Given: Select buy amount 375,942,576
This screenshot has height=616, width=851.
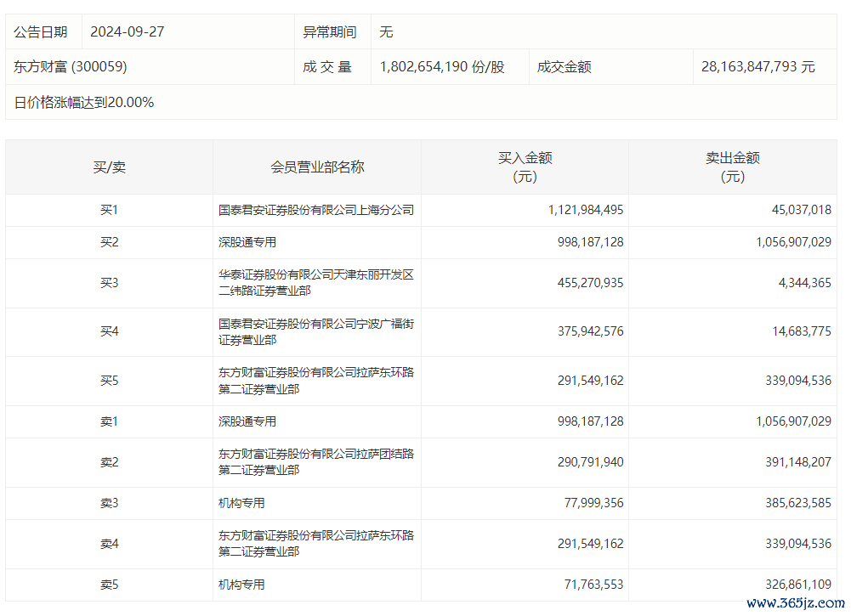Looking at the screenshot, I should [591, 331].
